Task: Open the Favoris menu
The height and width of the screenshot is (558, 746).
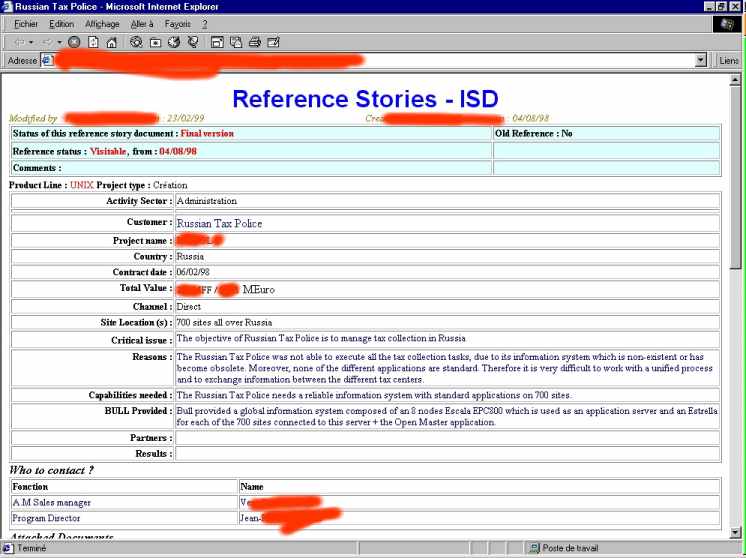Action: [177, 24]
